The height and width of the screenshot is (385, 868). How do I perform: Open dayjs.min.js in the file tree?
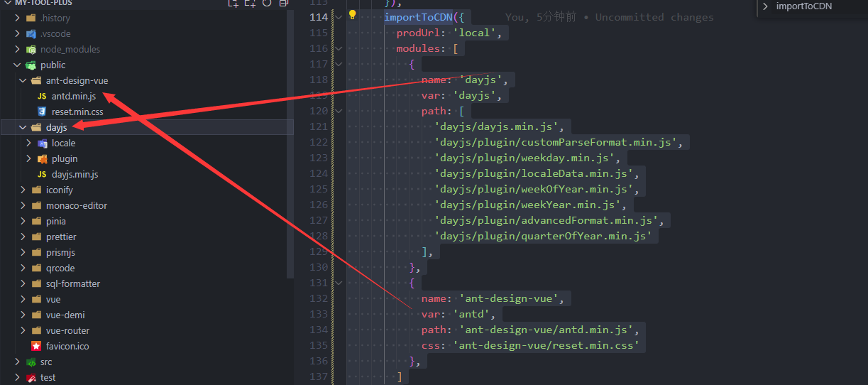coord(75,174)
